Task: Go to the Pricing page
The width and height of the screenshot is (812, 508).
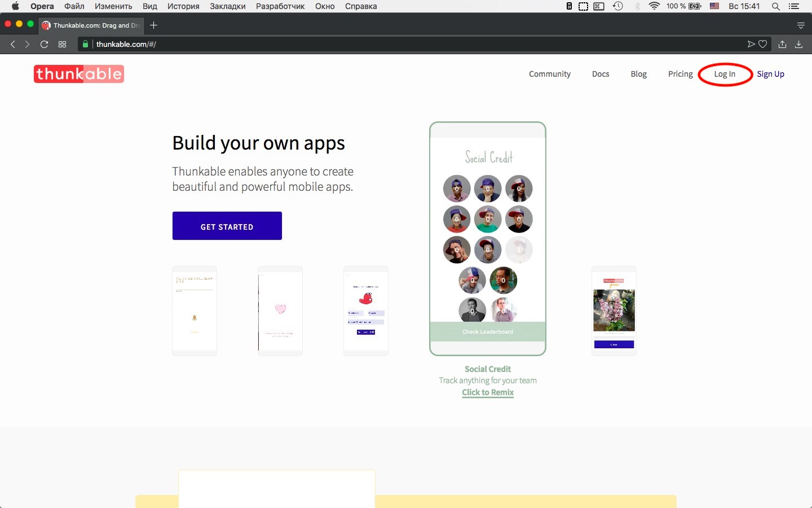Action: [x=680, y=74]
